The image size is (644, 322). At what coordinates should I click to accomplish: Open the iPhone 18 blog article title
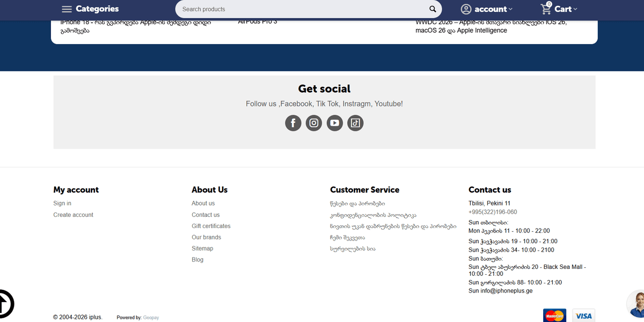pos(136,26)
